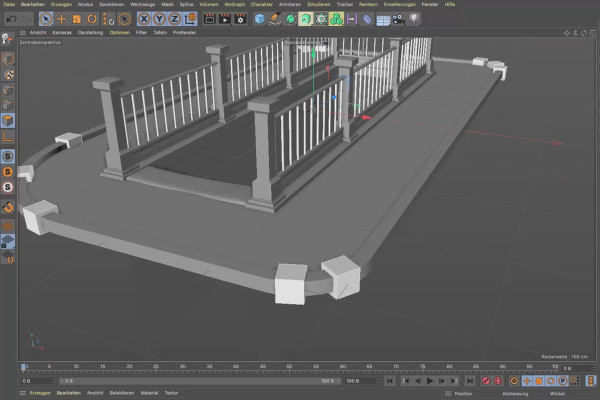
Task: Jump to the start of the timeline
Action: (390, 381)
